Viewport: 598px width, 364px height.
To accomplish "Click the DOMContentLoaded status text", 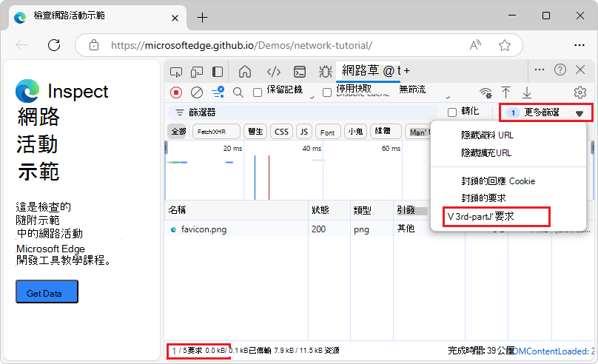I will coord(554,351).
